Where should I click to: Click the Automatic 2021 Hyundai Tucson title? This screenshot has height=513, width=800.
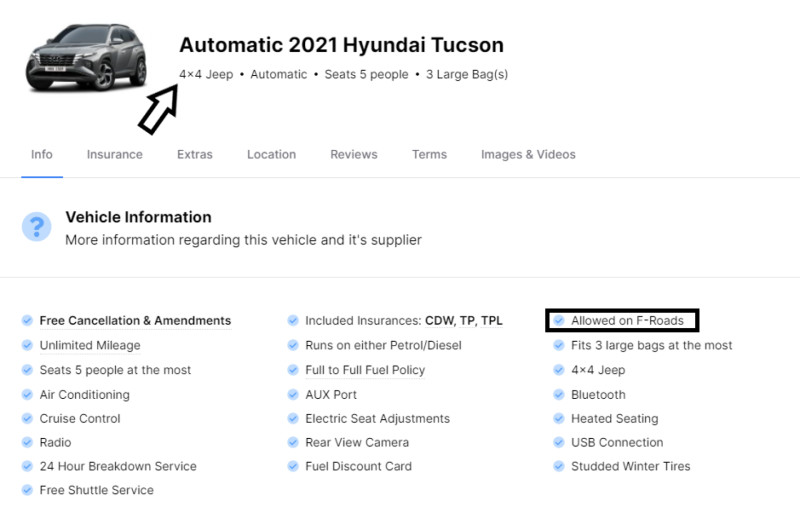tap(341, 45)
